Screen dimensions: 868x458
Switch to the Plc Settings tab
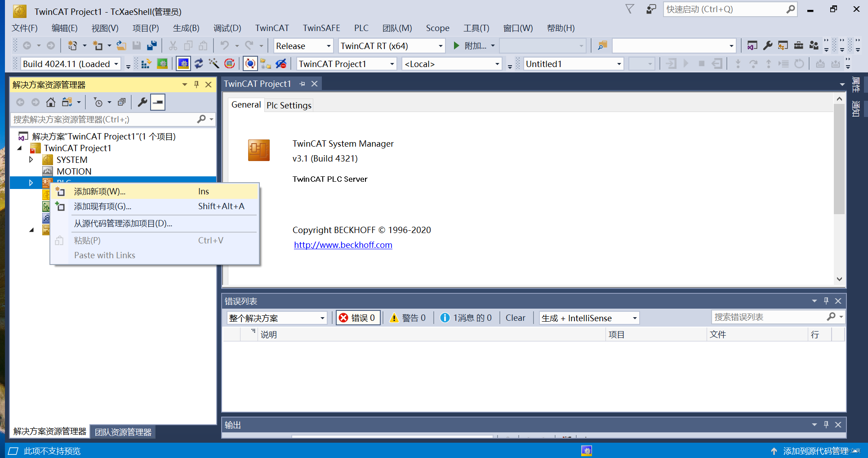click(x=289, y=105)
